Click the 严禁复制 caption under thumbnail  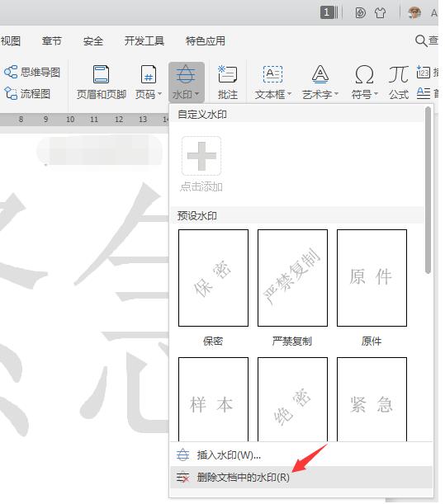pos(292,341)
